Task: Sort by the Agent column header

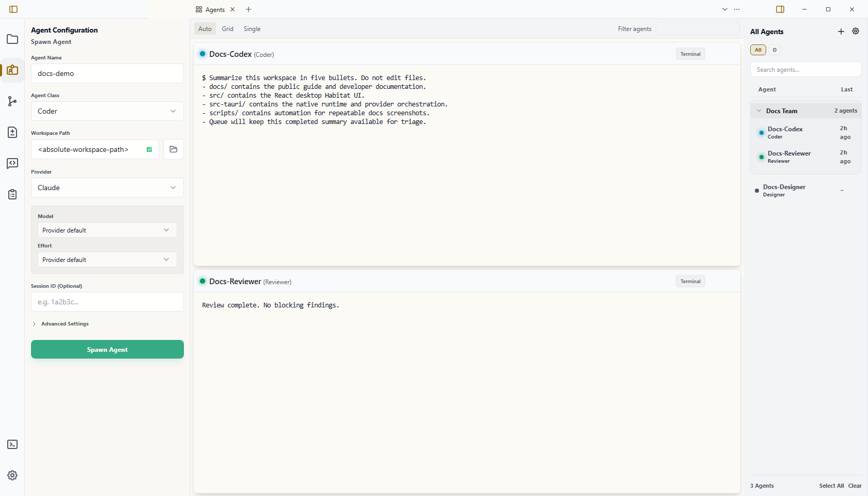Action: [767, 89]
